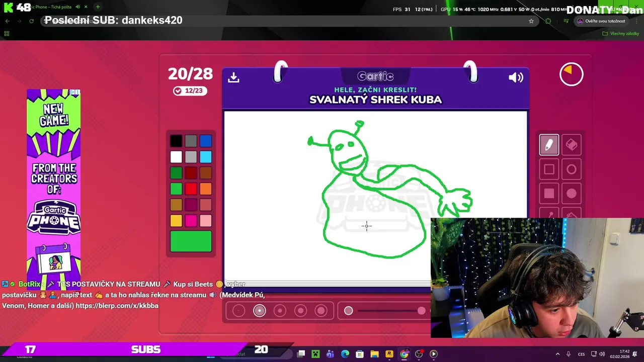Open the Gartic Phone new game ad
This screenshot has width=644, height=362.
53,190
